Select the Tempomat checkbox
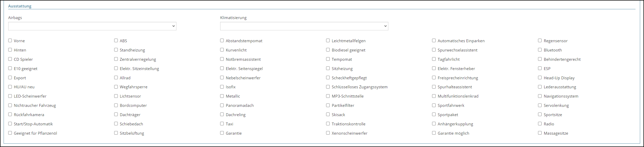644x147 pixels. 328,59
